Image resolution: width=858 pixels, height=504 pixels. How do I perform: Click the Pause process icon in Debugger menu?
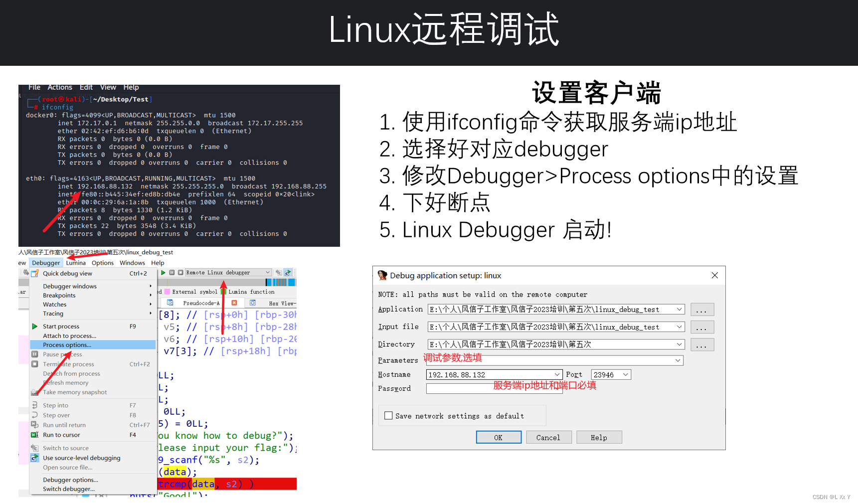pos(35,354)
